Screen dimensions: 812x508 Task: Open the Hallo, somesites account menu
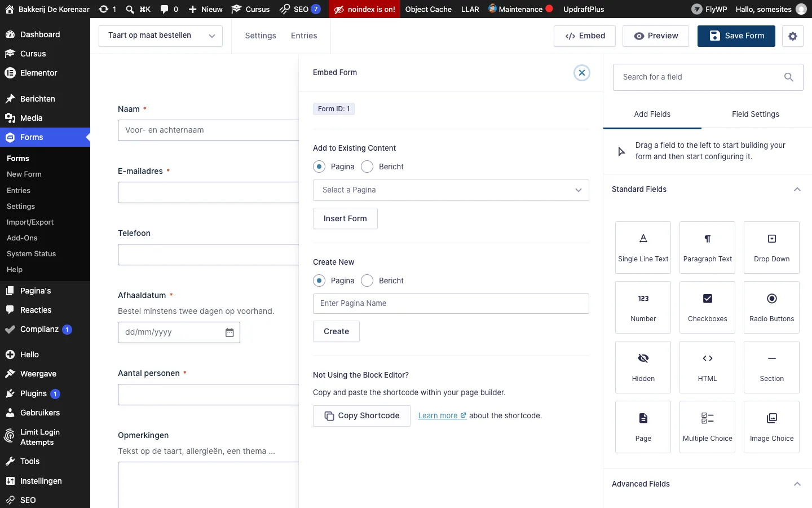(771, 9)
